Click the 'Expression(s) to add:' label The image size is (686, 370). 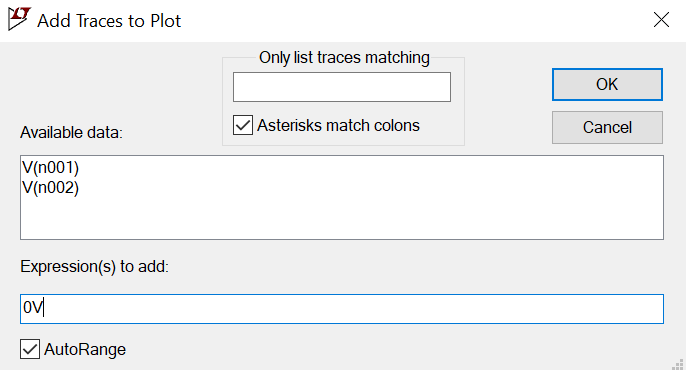pos(94,266)
